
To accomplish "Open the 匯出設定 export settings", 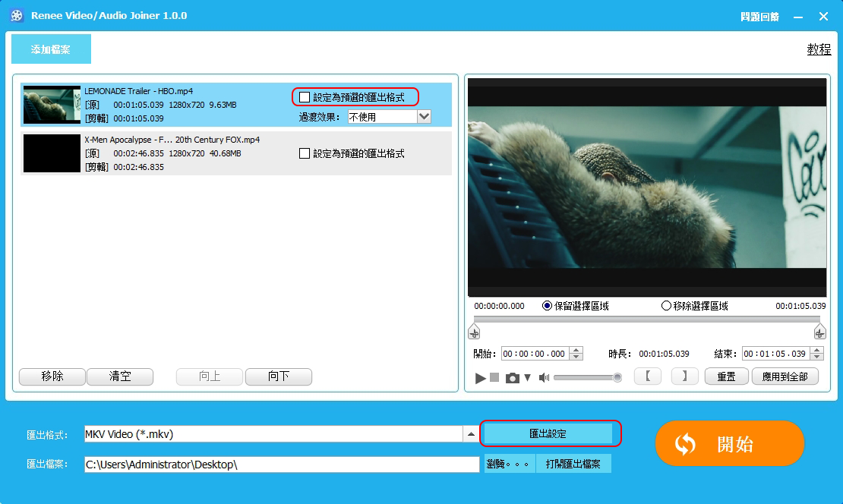I will (x=548, y=433).
